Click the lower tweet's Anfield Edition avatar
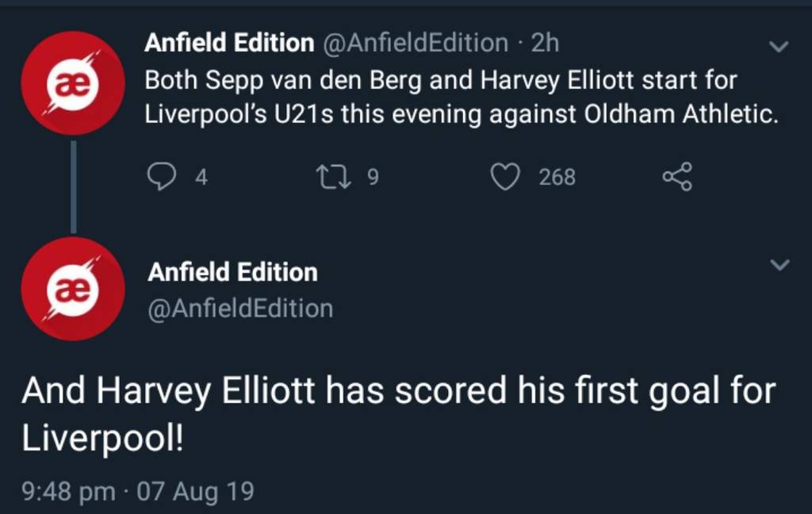The height and width of the screenshot is (514, 812). [x=72, y=288]
